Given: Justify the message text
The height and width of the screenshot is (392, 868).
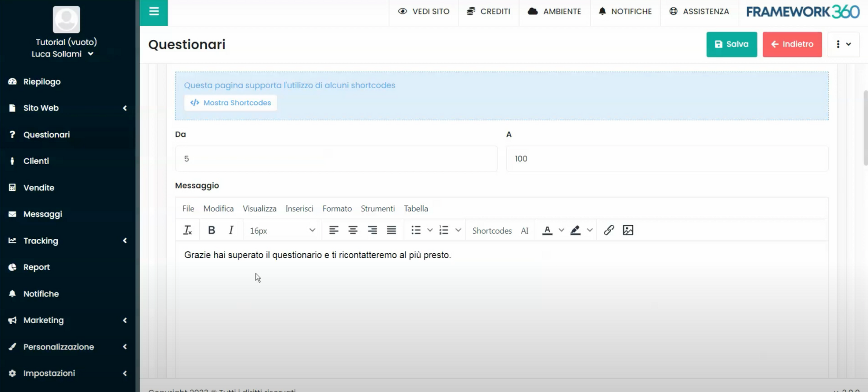Looking at the screenshot, I should coord(392,231).
